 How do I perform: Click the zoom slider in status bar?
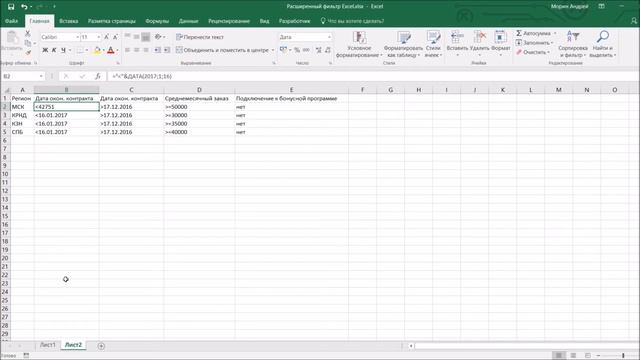tap(623, 356)
